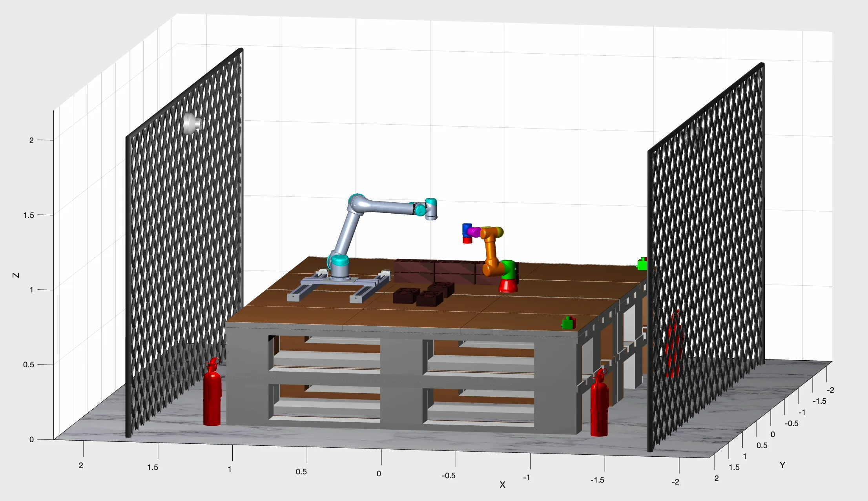Pick the Y axis tick label -2

tap(830, 390)
